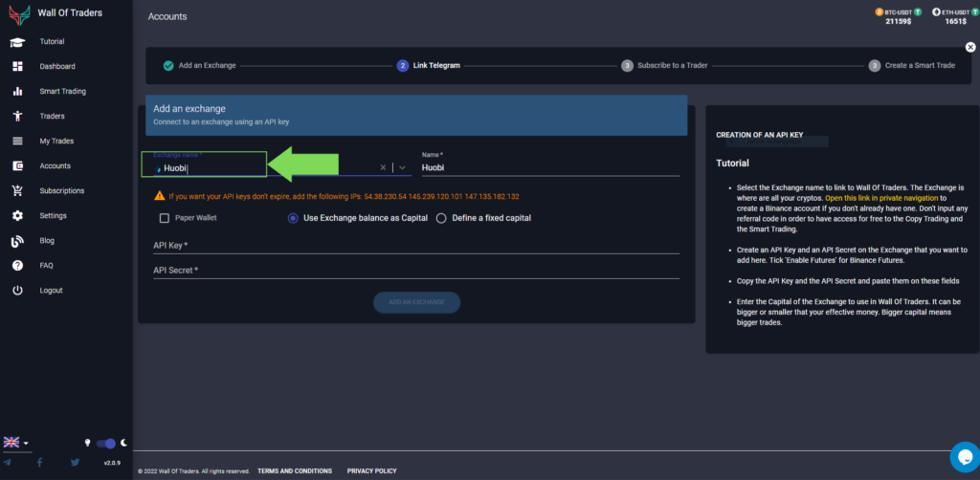Image resolution: width=980 pixels, height=480 pixels.
Task: Click the Accounts wallet icon
Action: (x=17, y=166)
